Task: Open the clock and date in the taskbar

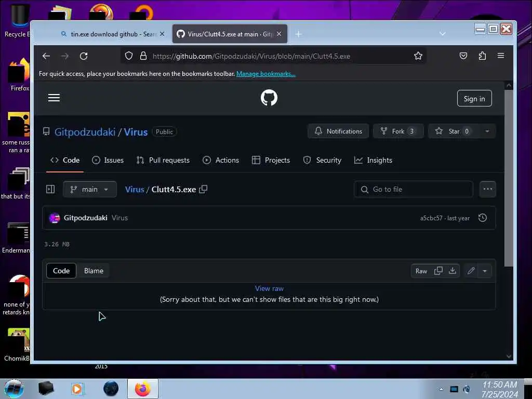Action: (500, 389)
